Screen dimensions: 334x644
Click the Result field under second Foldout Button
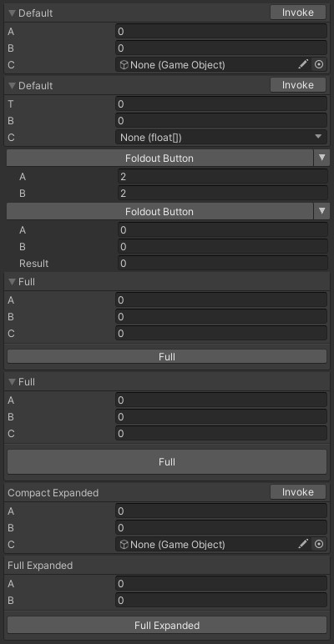[223, 264]
